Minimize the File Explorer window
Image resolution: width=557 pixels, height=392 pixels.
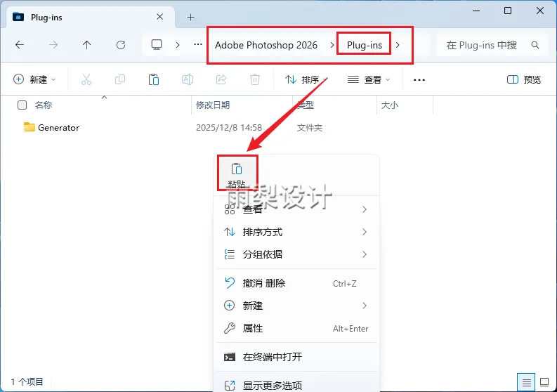click(476, 11)
